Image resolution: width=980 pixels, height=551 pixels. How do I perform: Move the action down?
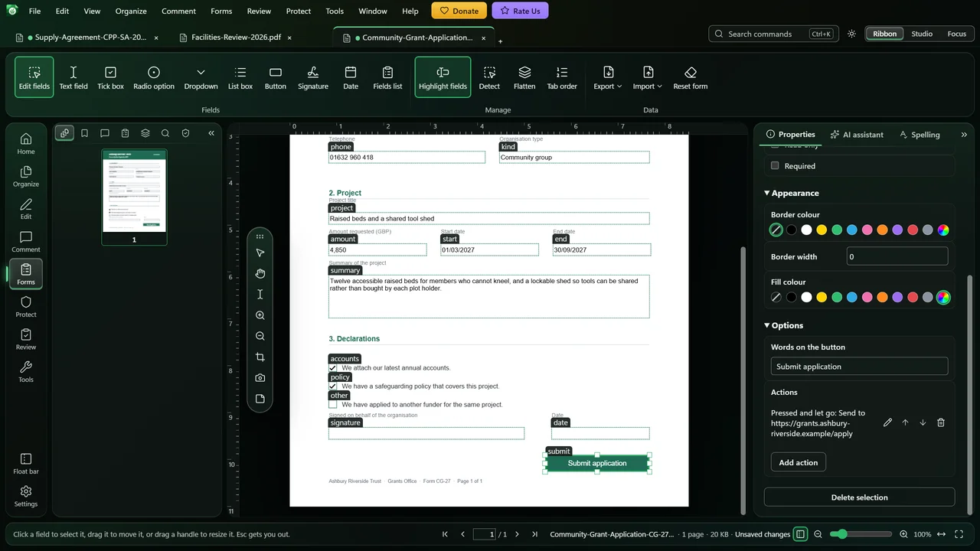click(923, 422)
